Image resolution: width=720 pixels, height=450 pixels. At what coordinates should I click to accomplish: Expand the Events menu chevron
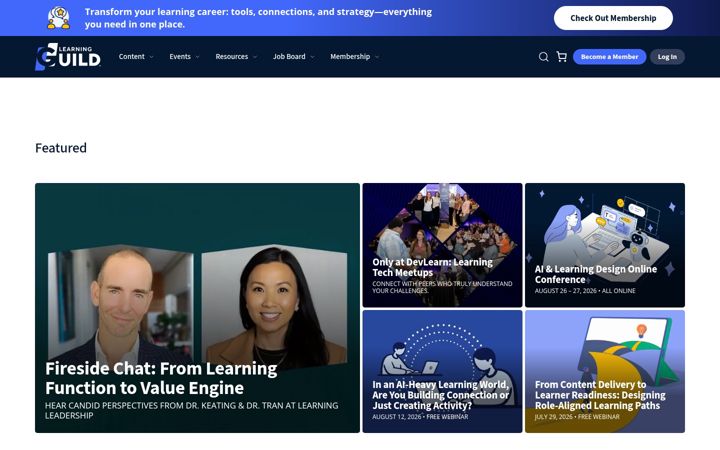coord(197,57)
